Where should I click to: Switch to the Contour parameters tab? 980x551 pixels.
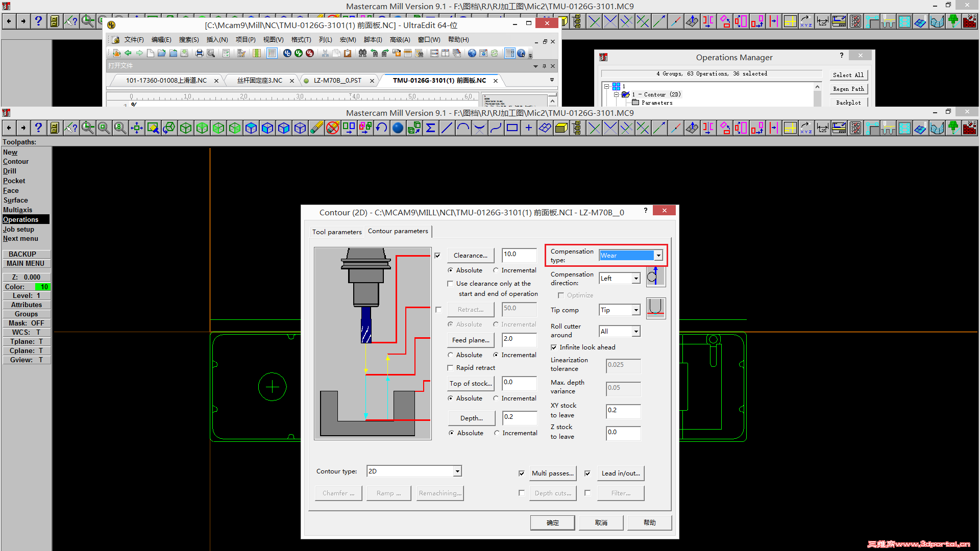(398, 231)
